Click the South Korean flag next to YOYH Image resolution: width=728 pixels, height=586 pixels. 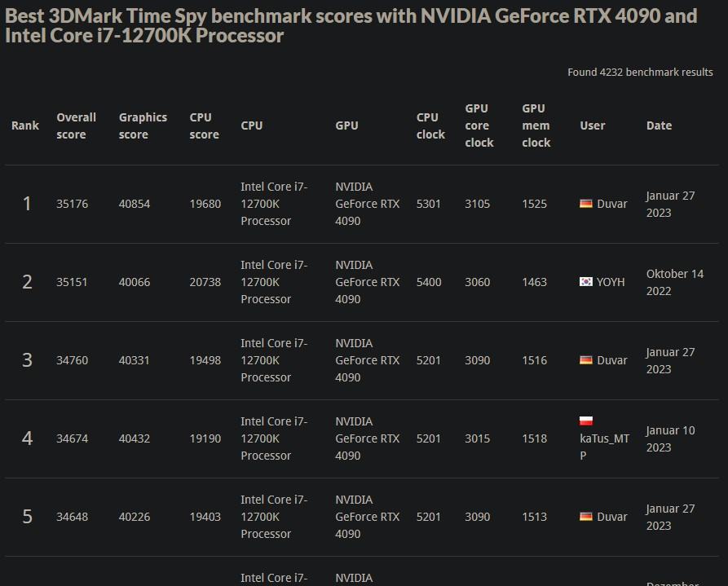[x=586, y=281]
